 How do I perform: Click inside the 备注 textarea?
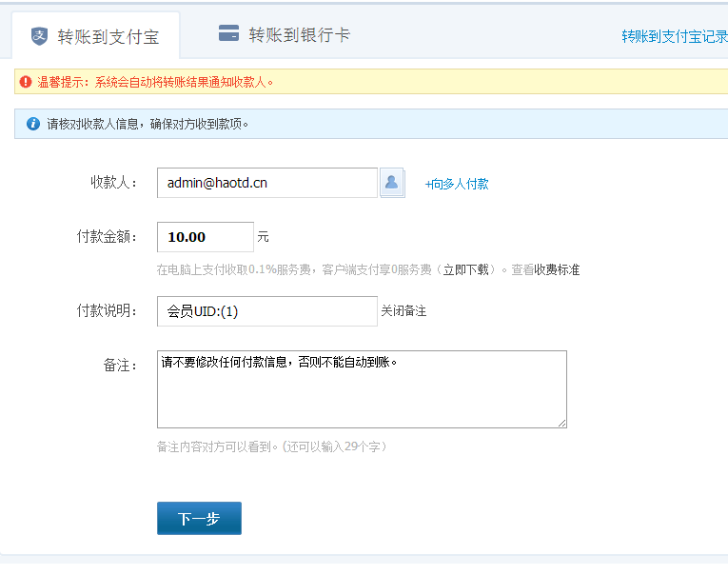362,389
